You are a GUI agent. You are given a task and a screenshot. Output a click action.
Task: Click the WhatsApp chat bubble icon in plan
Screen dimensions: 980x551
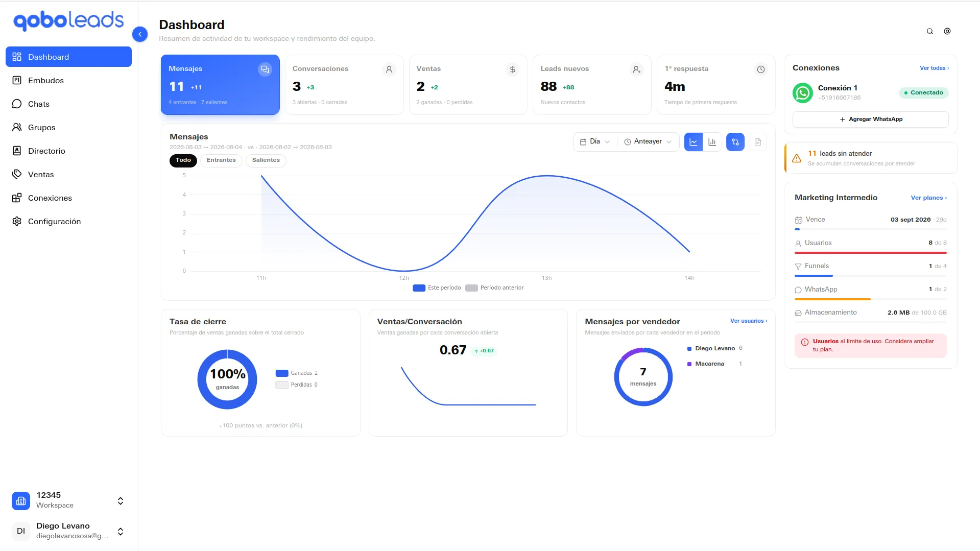click(x=798, y=290)
